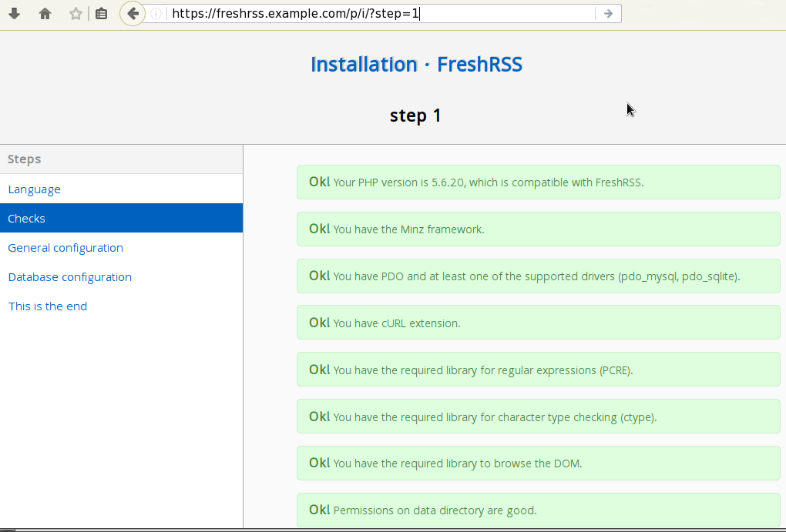Viewport: 786px width, 532px height.
Task: Click the go arrow in the URL bar
Action: 608,13
